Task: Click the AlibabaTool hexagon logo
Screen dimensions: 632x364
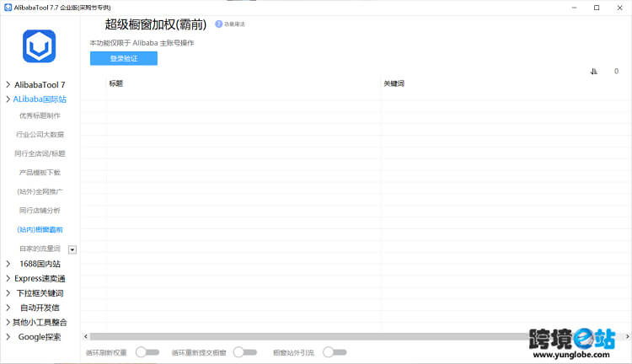Action: (x=39, y=46)
